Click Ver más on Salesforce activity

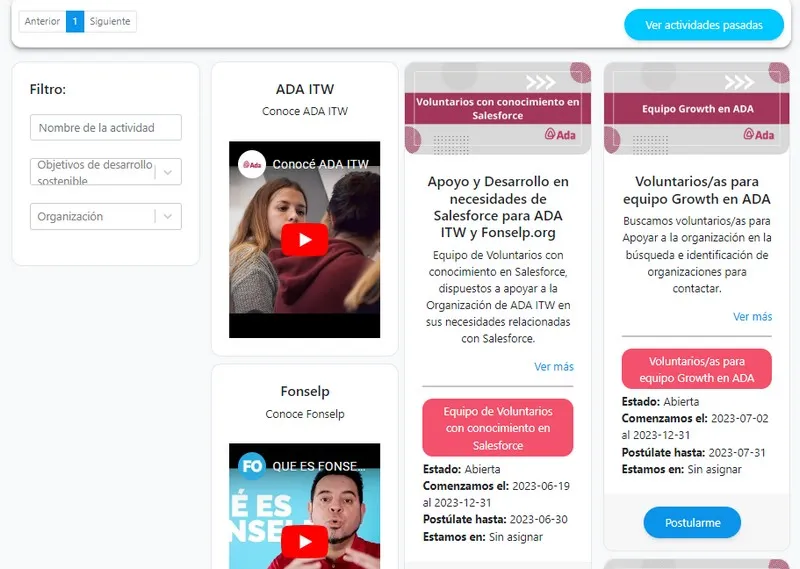(553, 367)
